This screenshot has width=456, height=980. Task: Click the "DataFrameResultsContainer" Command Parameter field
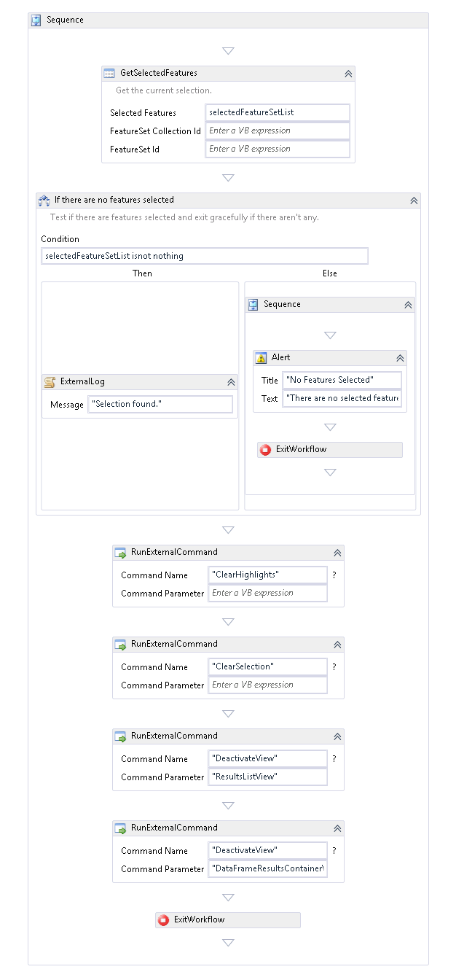268,869
